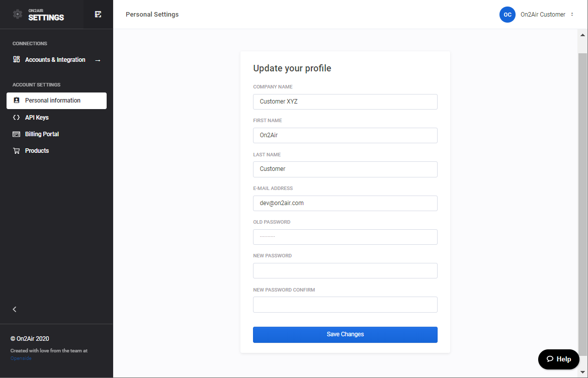Open the API Keys menu item
588x378 pixels.
pos(37,118)
